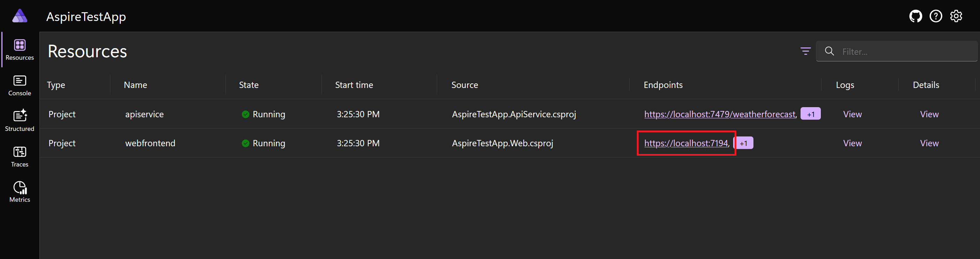Expand apiservice +1 additional endpoints badge
The height and width of the screenshot is (259, 980).
tap(810, 114)
